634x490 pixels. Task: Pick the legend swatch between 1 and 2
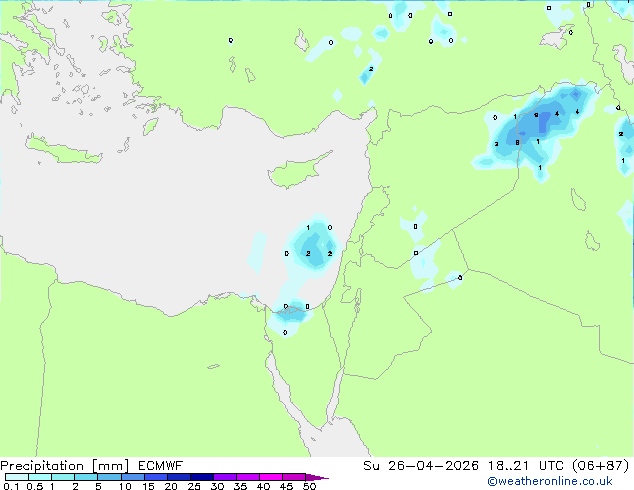pyautogui.click(x=63, y=477)
